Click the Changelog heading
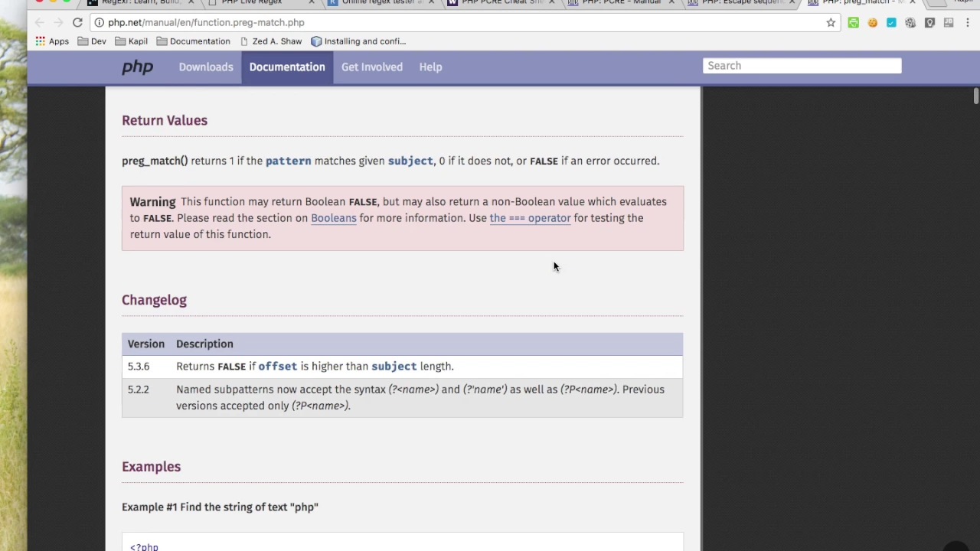The image size is (980, 551). click(x=154, y=300)
